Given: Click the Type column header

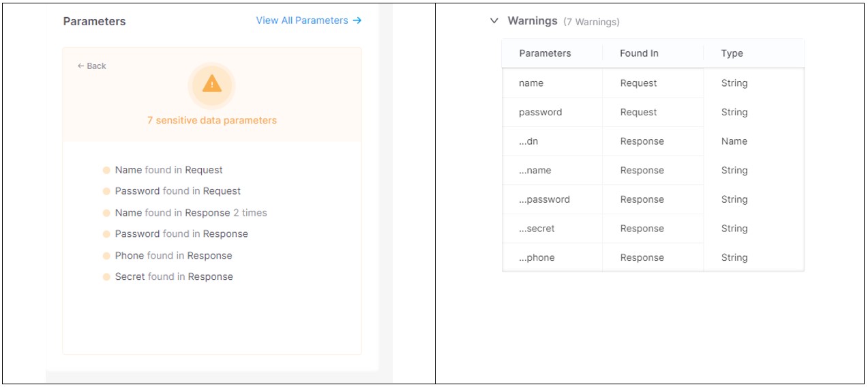Looking at the screenshot, I should pos(732,53).
